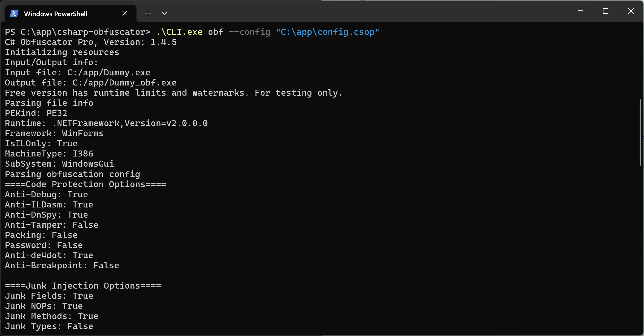Screen dimensions: 644x336
Task: Click the 'Packing: False' setting line
Action: (41, 235)
